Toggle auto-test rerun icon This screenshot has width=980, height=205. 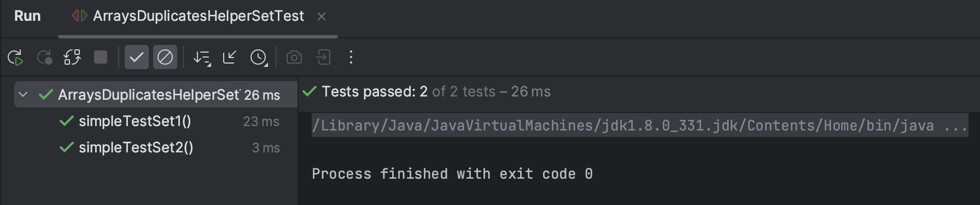click(x=72, y=57)
